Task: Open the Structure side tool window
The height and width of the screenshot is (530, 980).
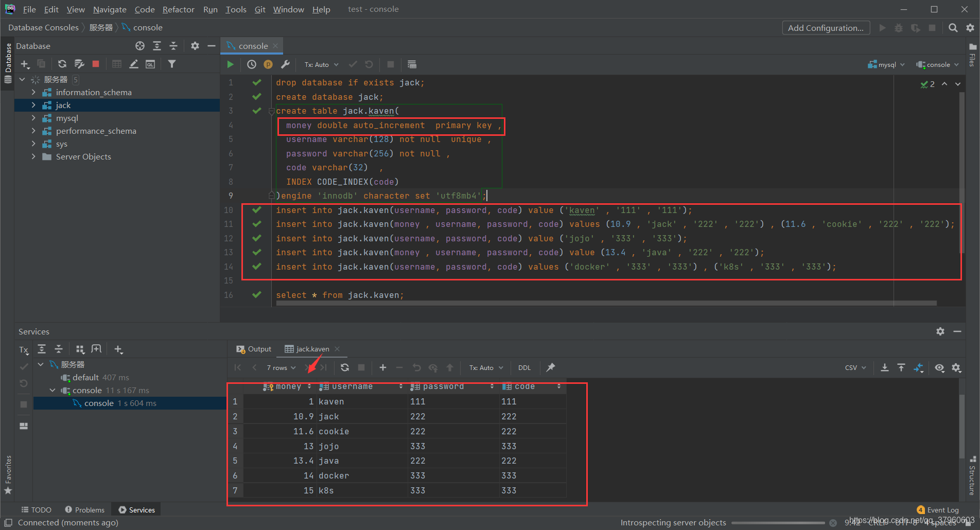Action: (x=972, y=475)
